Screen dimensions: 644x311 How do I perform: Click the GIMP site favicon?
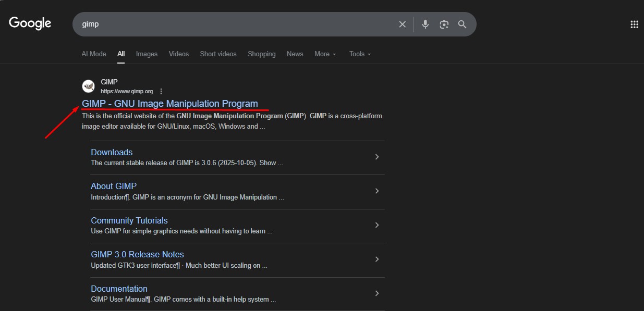(88, 86)
